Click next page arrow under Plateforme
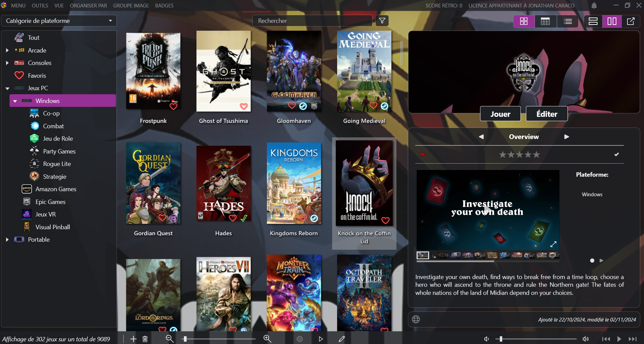This screenshot has width=644, height=344. click(601, 261)
